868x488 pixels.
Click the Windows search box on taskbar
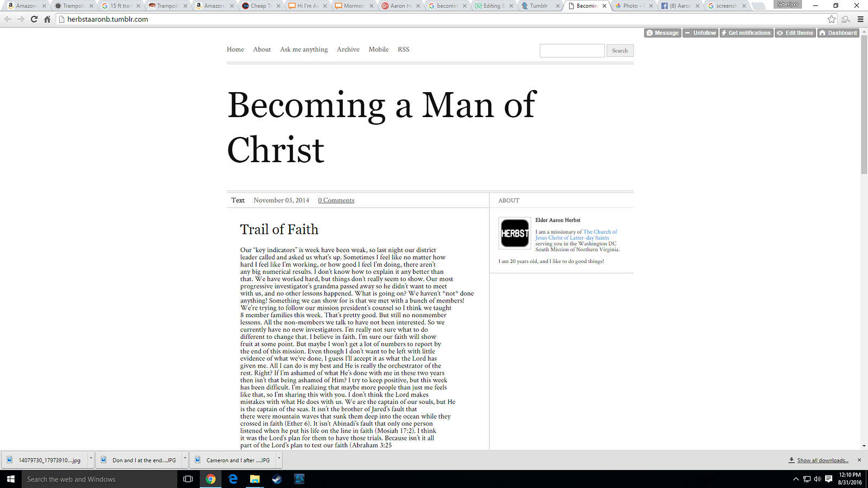click(99, 479)
